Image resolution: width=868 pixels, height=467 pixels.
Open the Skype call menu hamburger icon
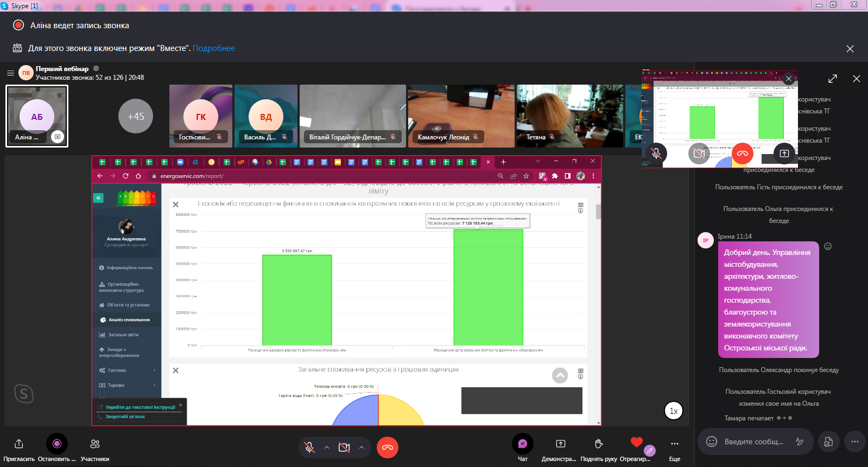click(10, 73)
